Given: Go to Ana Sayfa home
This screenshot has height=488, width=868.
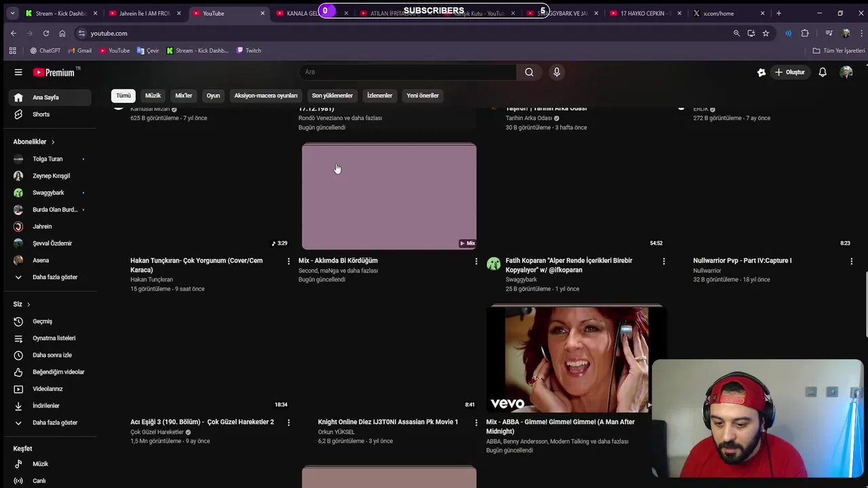Looking at the screenshot, I should pos(51,97).
